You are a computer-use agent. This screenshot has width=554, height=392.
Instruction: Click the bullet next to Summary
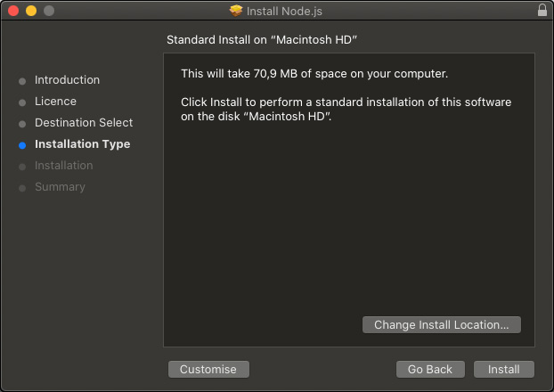pyautogui.click(x=22, y=188)
